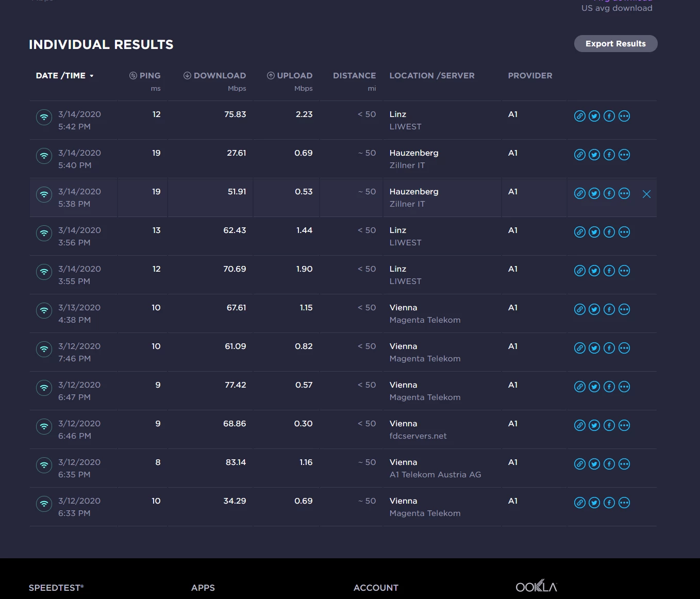Select the 3/13/2020 4:38 PM date cell
700x599 pixels.
[79, 313]
